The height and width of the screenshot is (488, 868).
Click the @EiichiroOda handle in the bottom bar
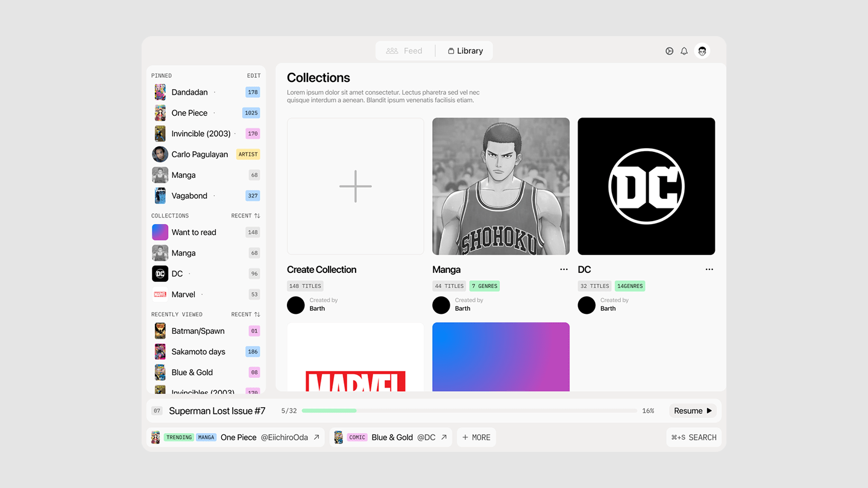[285, 437]
